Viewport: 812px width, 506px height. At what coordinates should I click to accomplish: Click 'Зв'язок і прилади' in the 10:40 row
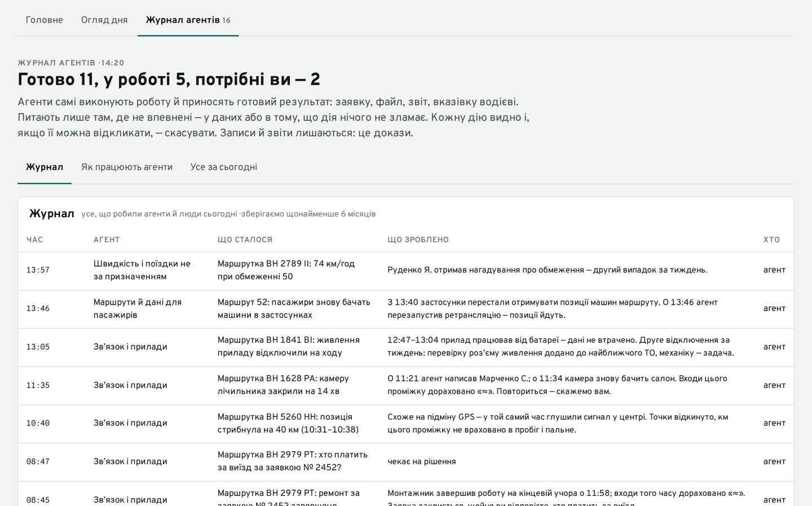click(x=130, y=423)
